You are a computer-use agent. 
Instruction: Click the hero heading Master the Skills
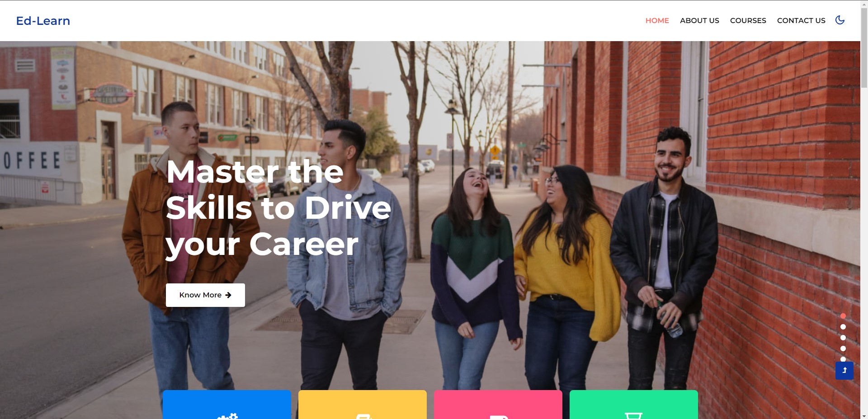[278, 208]
